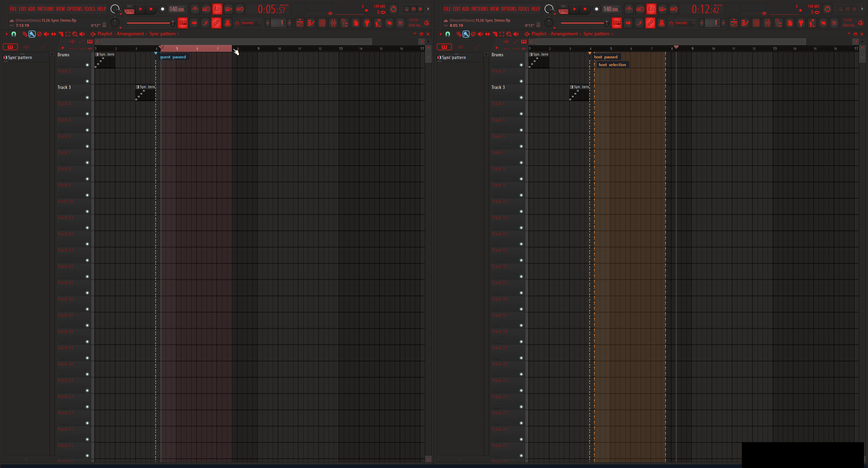
Task: Select Slice tool in left playlist toolbar
Action: (x=61, y=34)
